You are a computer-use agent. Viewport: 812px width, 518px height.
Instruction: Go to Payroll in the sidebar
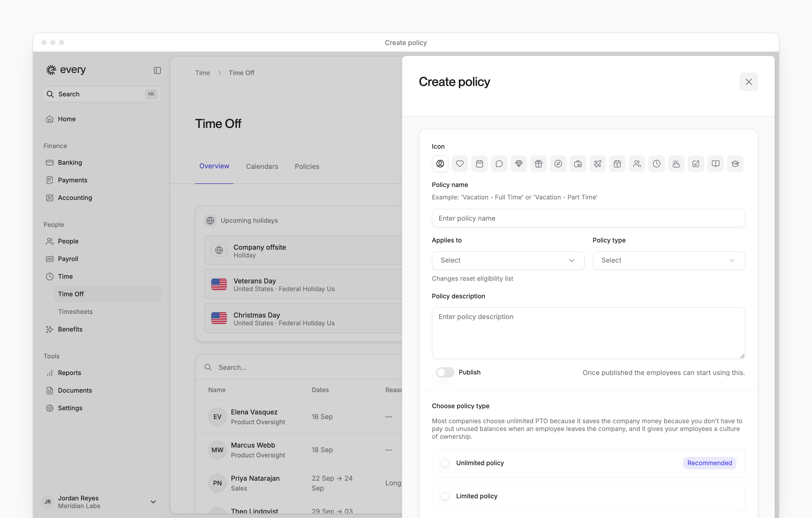click(101, 259)
